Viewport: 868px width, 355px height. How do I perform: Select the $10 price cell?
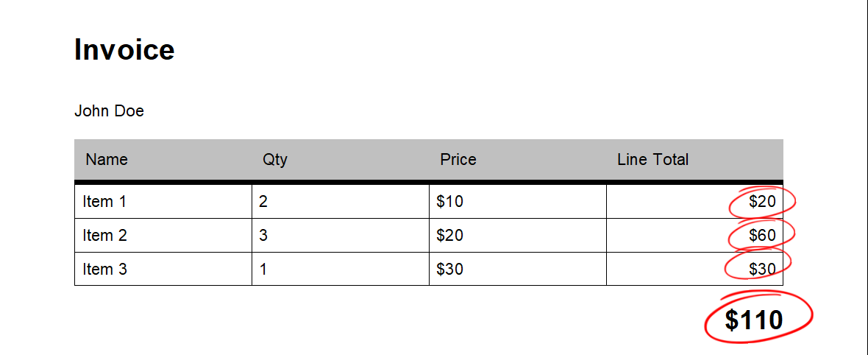point(518,202)
